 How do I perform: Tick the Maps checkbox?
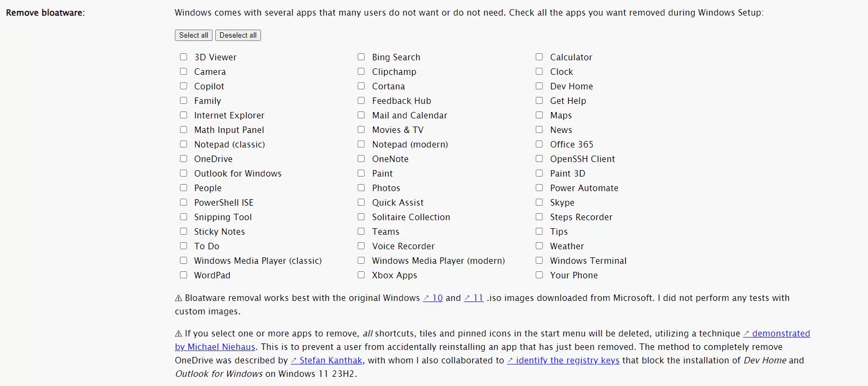pyautogui.click(x=539, y=115)
